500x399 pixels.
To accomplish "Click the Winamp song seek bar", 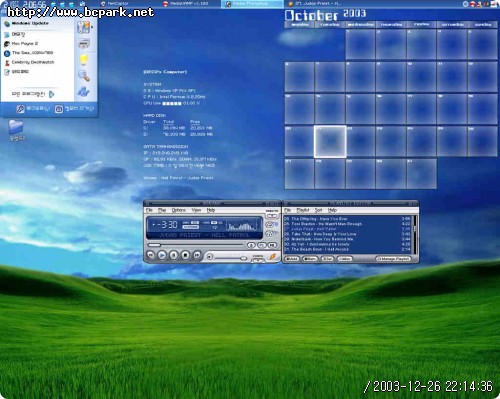I will pyautogui.click(x=196, y=245).
